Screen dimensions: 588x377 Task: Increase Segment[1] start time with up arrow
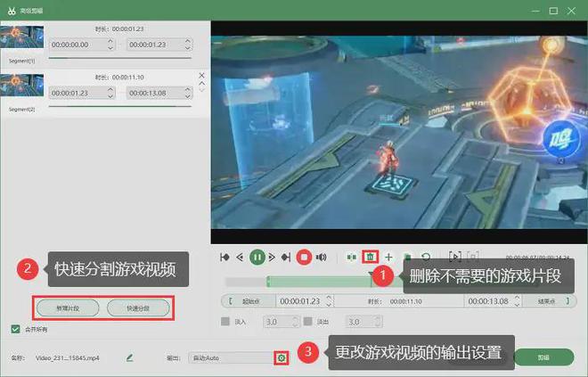point(110,41)
